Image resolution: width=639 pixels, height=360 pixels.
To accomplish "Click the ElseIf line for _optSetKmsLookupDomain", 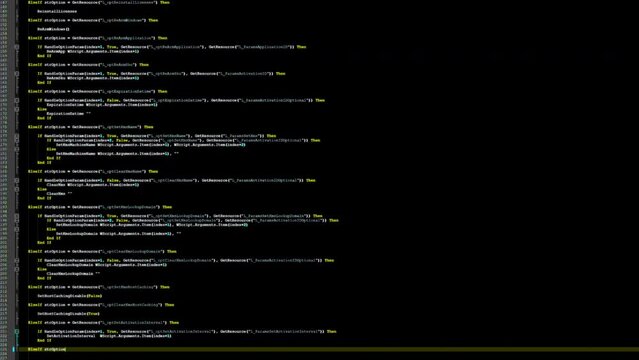I will coord(100,207).
